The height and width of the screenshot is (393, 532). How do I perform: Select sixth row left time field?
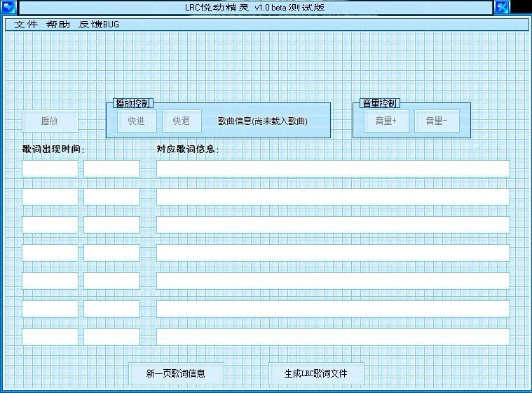(x=50, y=309)
